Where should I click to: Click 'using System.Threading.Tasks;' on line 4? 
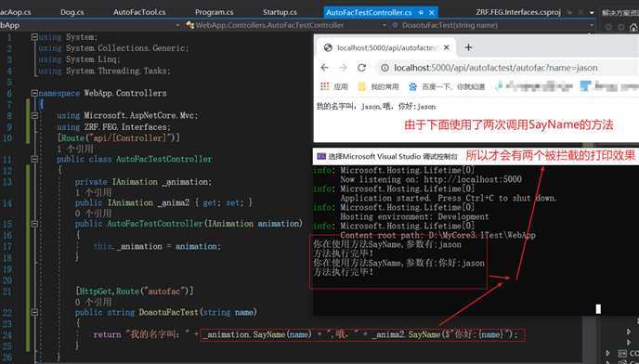[104, 71]
